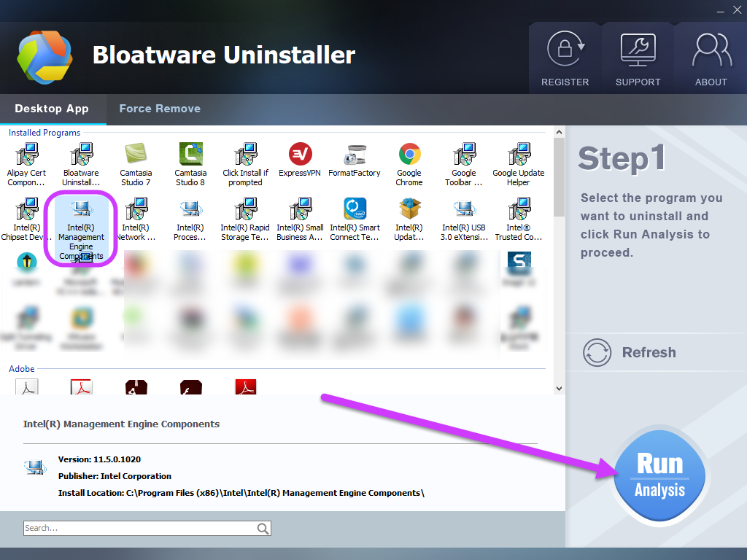This screenshot has width=747, height=560.
Task: Select Google Chrome in installed programs
Action: tap(409, 157)
